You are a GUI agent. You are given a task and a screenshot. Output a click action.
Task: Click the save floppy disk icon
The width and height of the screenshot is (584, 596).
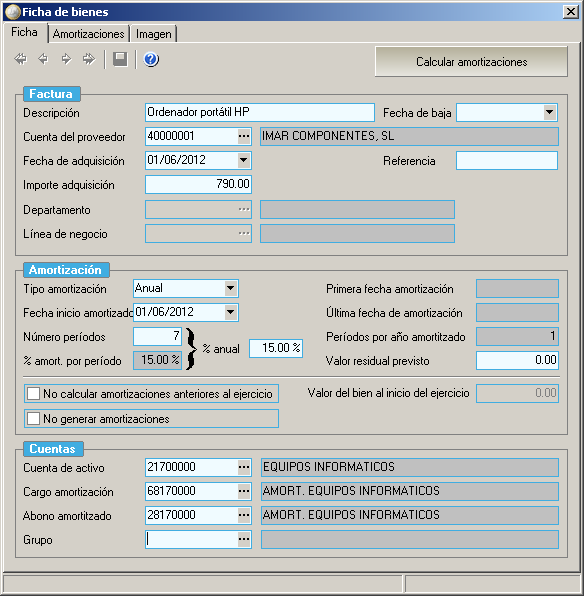[120, 59]
